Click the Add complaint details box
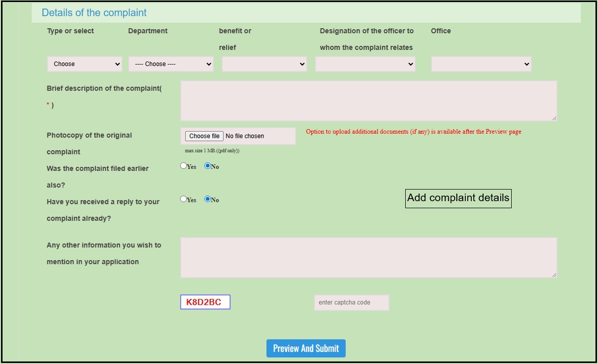Screen dimensions: 598x364 pos(458,198)
